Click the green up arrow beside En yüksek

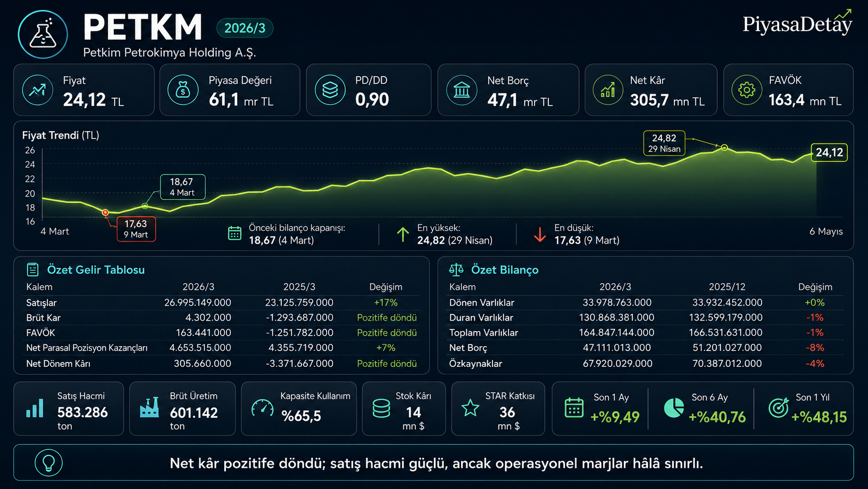403,234
